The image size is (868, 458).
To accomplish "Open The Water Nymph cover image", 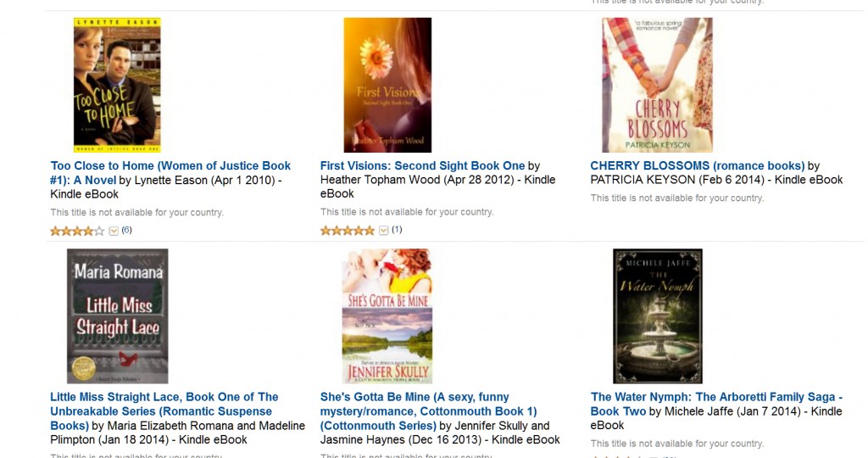I will tap(658, 316).
